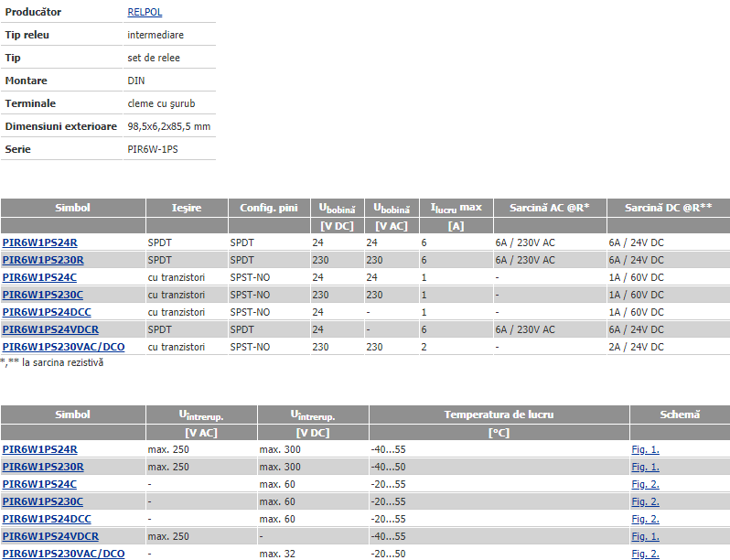Screen dimensions: 730x560
Task: View Fig. 1. schematic for PIR6W1PS230R
Action: [x=645, y=467]
